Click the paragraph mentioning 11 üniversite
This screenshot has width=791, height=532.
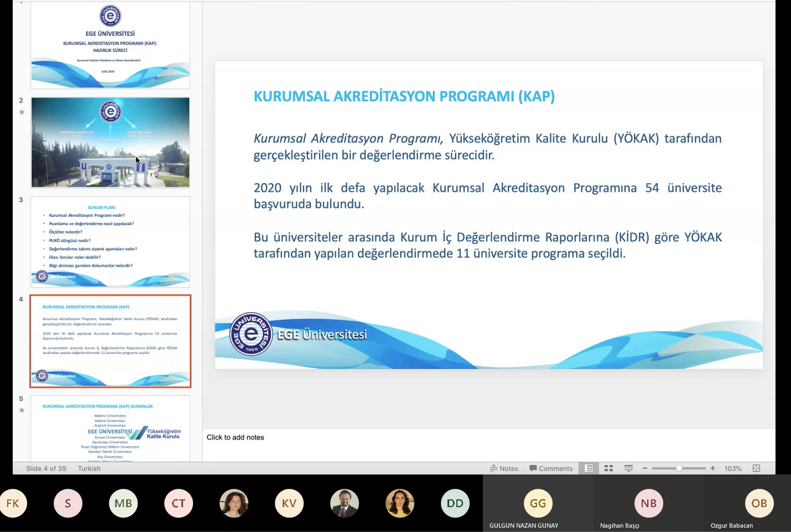pos(487,245)
